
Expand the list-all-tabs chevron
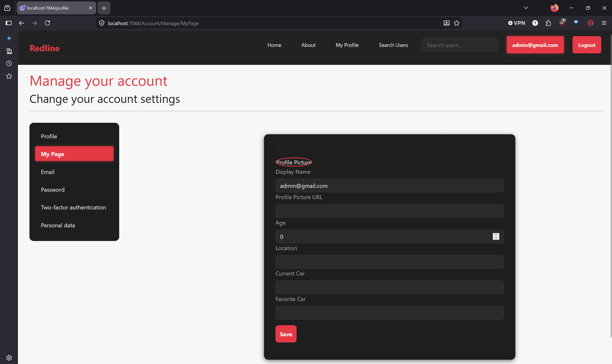tap(526, 8)
